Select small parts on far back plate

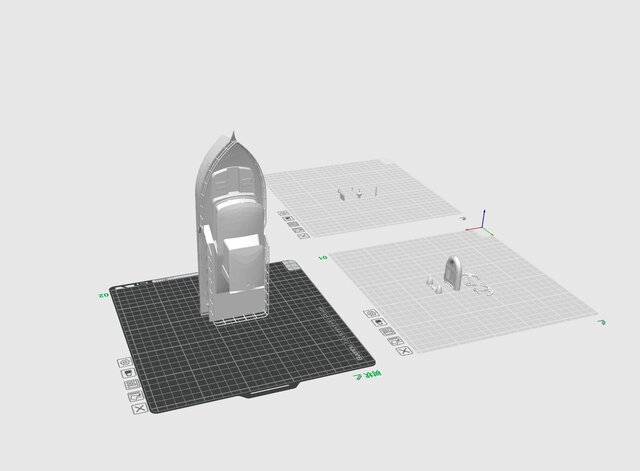tap(357, 192)
